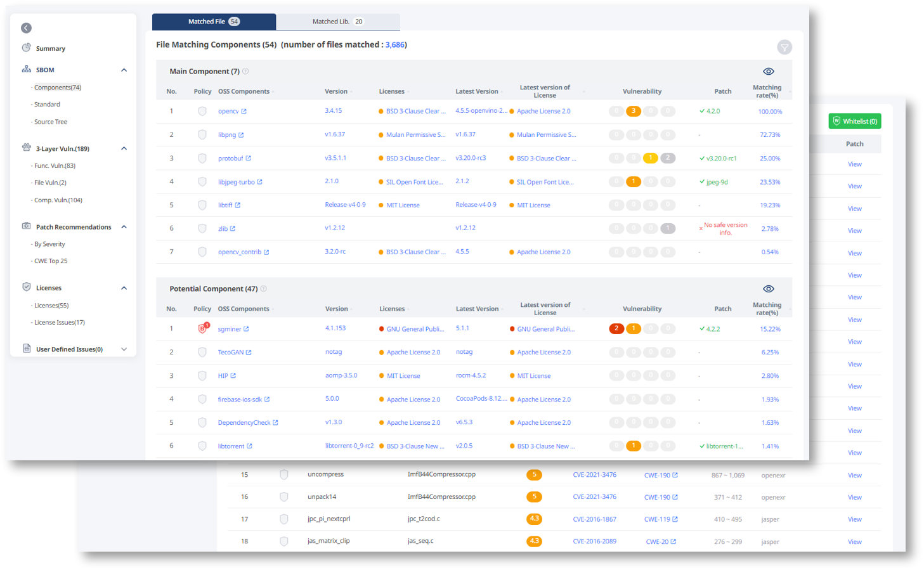Click the policy badge on sgminer row

click(x=202, y=328)
